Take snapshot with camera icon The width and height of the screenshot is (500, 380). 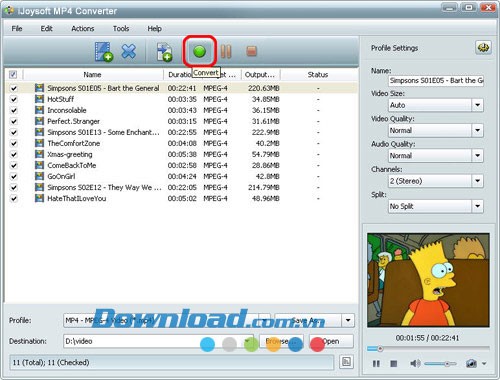471,363
